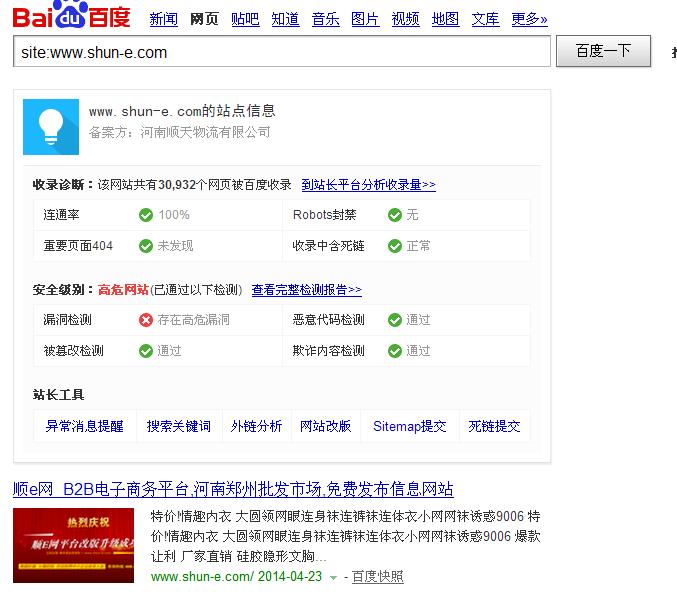Click green check icon beside 重要页面404
Image resolution: width=677 pixels, height=596 pixels.
pos(146,246)
